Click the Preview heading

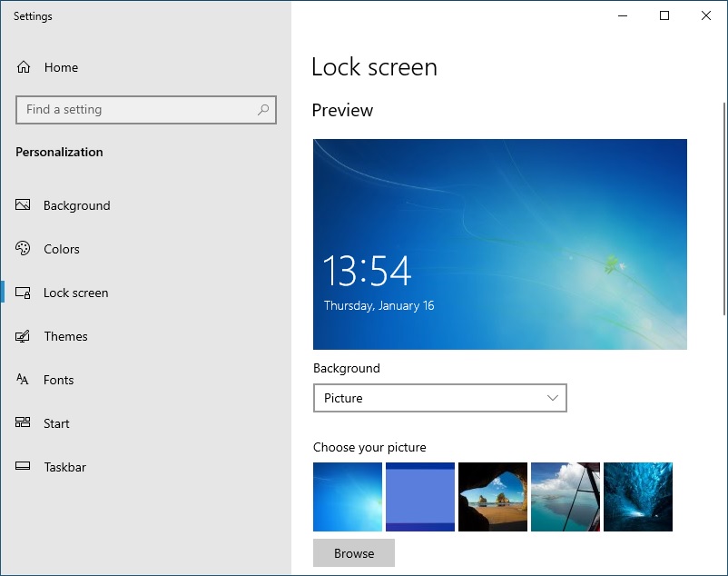click(x=342, y=110)
